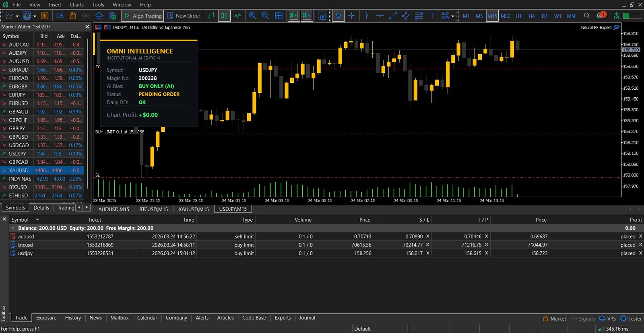Delete the audusd pending order

tap(640, 236)
